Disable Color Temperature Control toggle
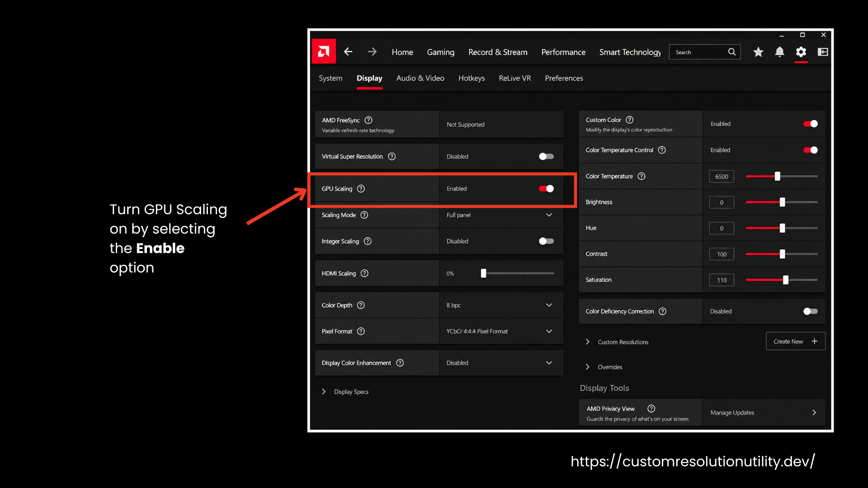This screenshot has height=488, width=868. click(x=810, y=150)
